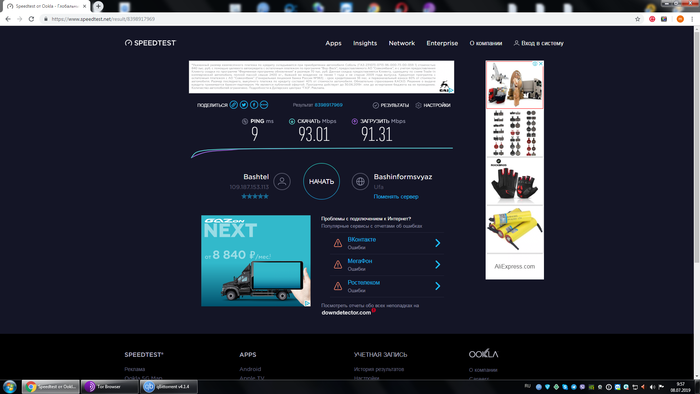Click the download result 93.01
700x394 pixels.
pos(313,134)
